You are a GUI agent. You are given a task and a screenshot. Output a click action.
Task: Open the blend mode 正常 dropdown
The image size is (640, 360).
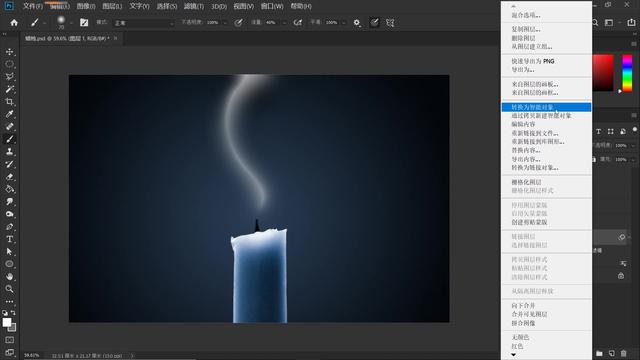(144, 23)
